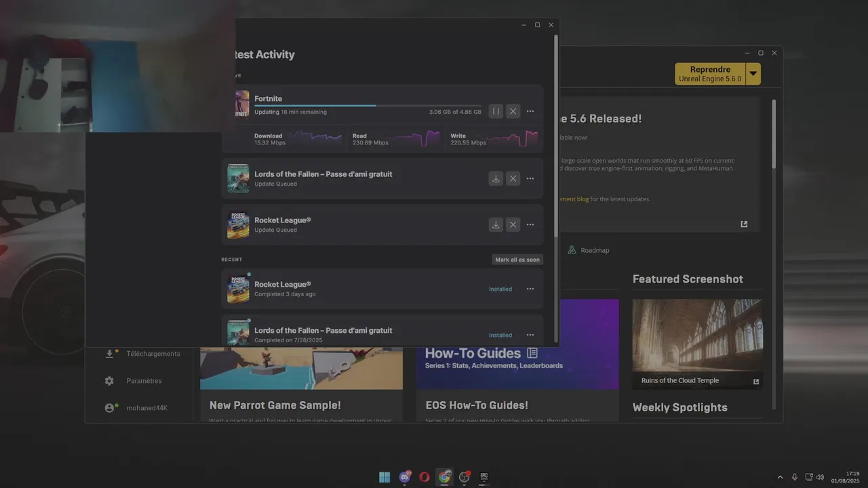Screen dimensions: 868x488
Task: Cancel queued Rocket League update
Action: (513, 224)
